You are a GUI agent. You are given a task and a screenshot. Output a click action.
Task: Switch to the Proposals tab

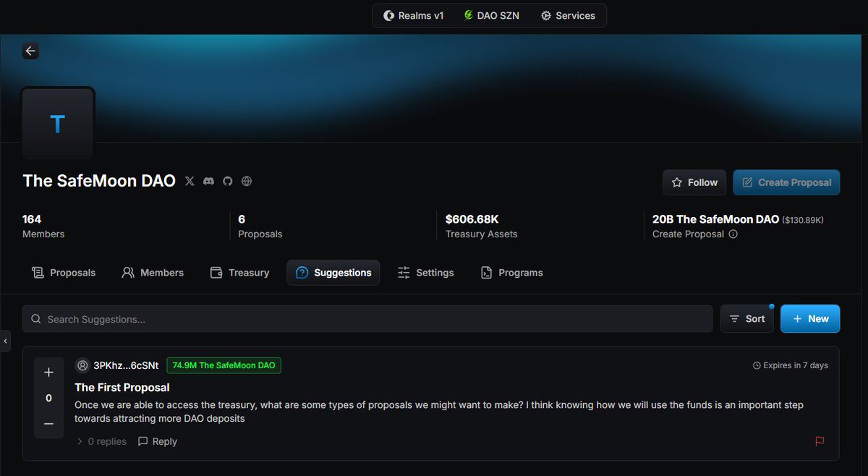point(64,273)
